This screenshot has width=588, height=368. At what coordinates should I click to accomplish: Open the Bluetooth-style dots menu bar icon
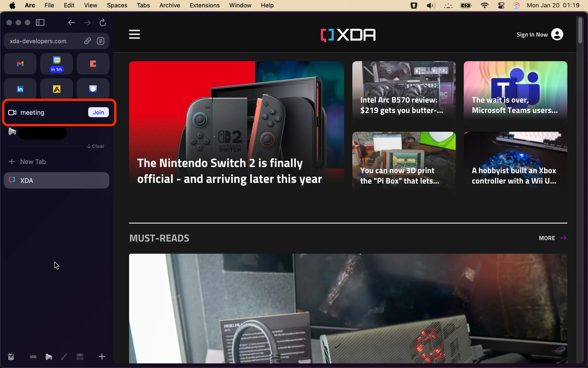click(448, 5)
